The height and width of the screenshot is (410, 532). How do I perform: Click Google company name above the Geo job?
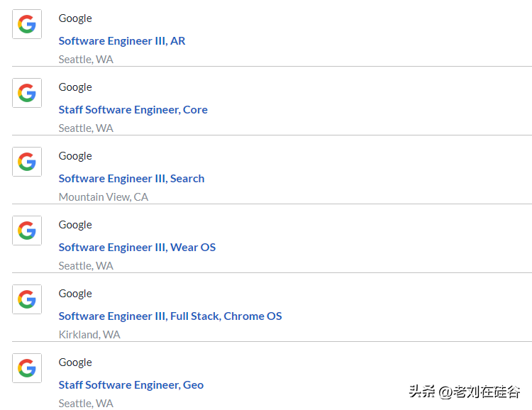pyautogui.click(x=75, y=362)
